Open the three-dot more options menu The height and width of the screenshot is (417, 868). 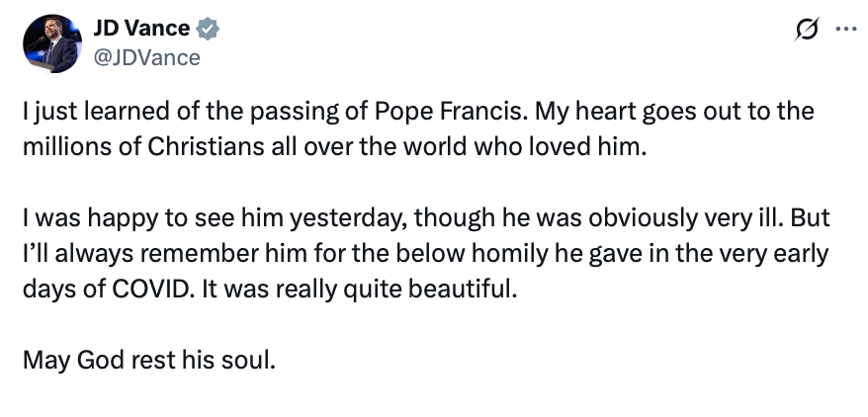(x=846, y=30)
